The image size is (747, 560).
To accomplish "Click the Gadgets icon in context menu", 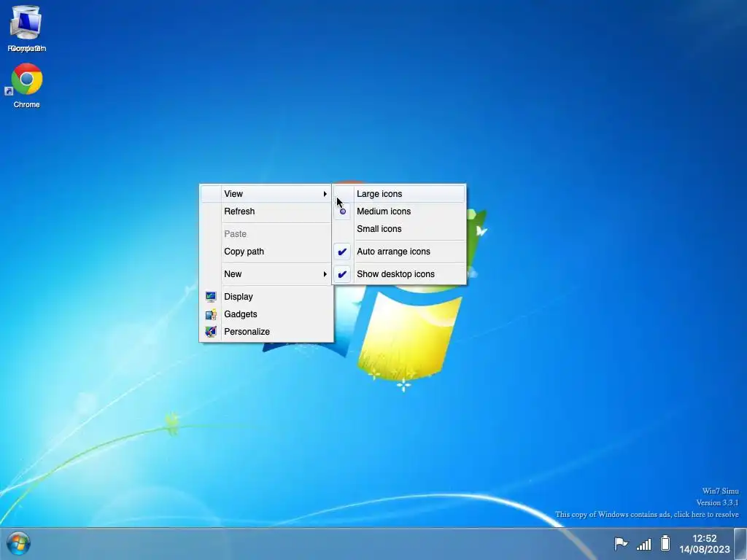I will [x=211, y=314].
